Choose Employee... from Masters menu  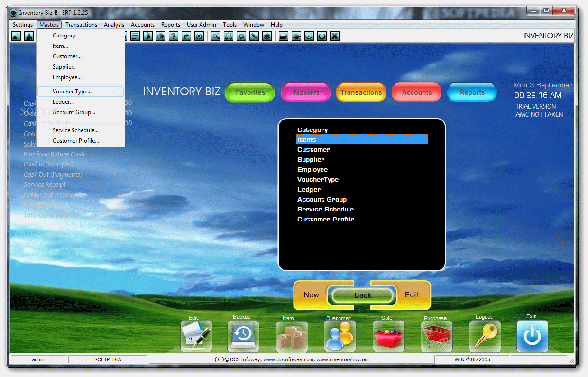point(81,77)
